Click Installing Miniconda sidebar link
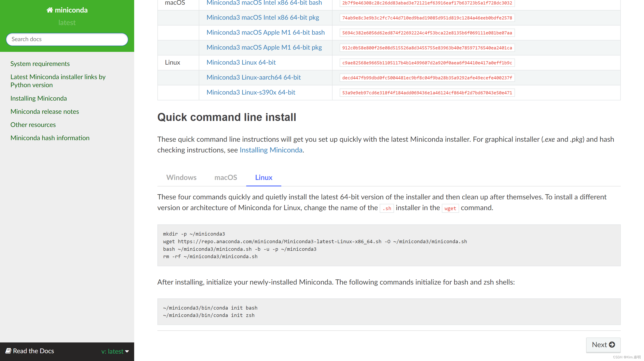 coord(38,98)
